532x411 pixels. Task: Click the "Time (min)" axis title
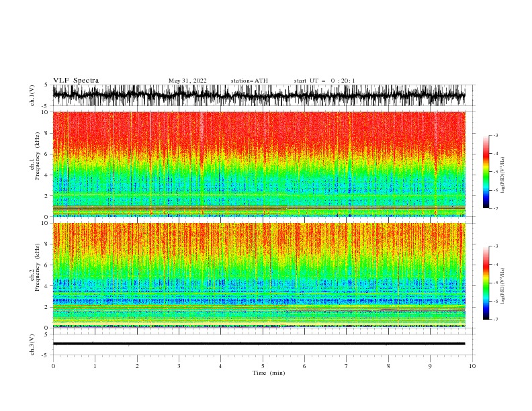269,373
